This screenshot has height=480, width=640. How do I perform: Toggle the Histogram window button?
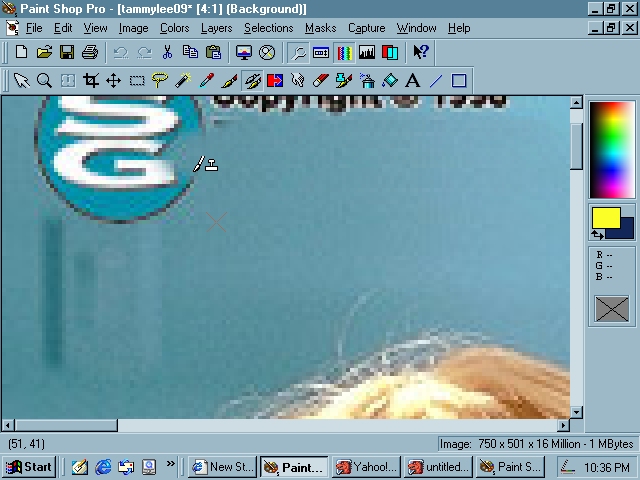pos(367,52)
